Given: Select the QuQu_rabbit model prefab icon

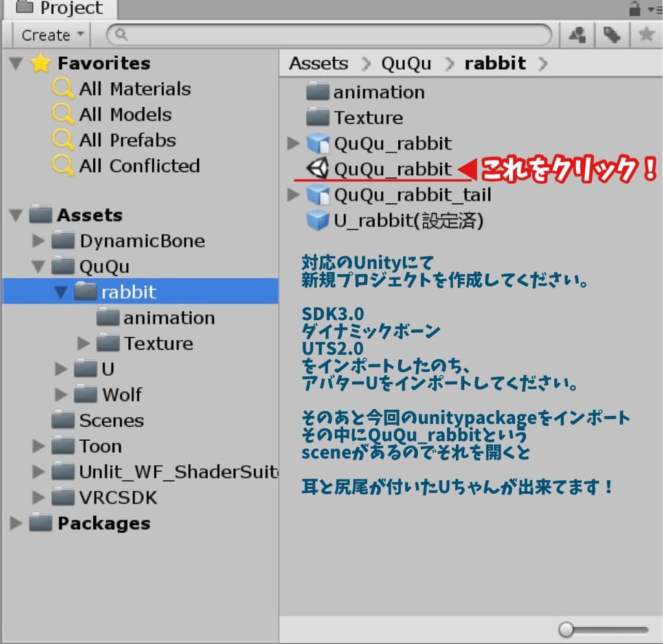Looking at the screenshot, I should point(317,143).
